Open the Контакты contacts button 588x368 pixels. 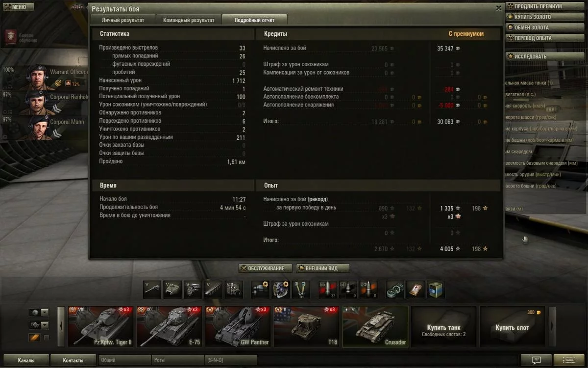(73, 360)
